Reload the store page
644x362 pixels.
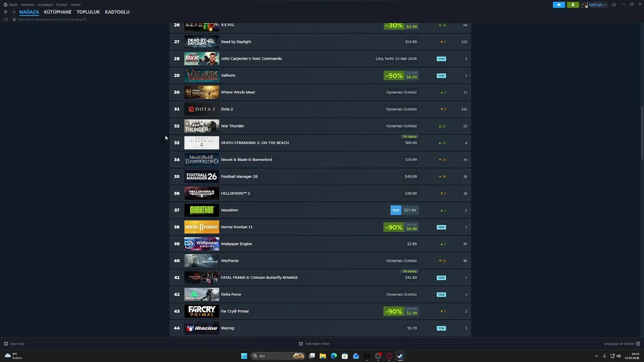[6, 19]
